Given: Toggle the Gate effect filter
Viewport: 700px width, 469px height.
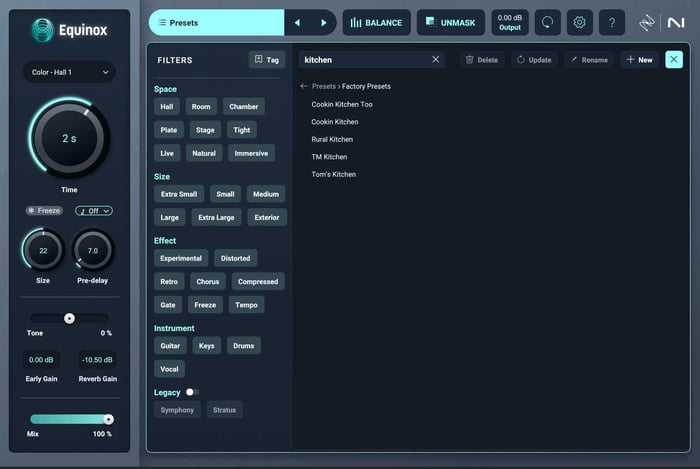Looking at the screenshot, I should click(168, 305).
